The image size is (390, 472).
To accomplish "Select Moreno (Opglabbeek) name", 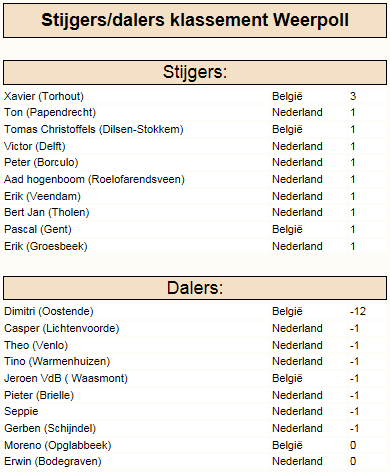I will 58,445.
